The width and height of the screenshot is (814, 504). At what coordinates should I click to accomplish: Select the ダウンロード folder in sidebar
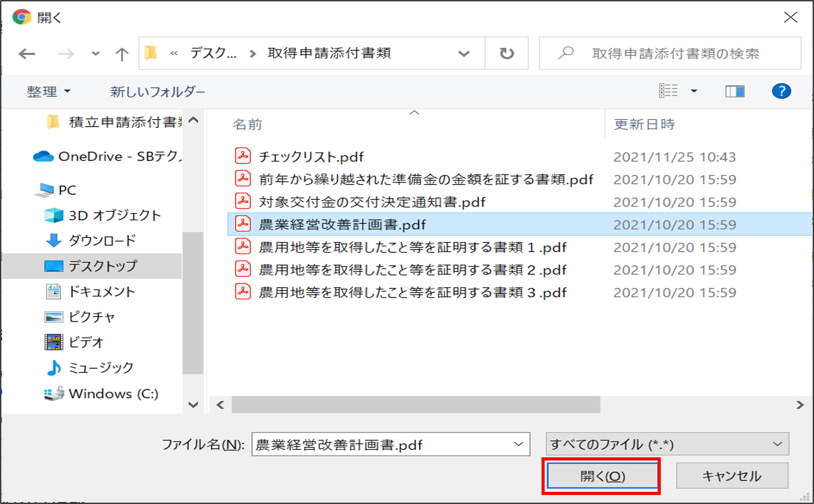(x=102, y=240)
